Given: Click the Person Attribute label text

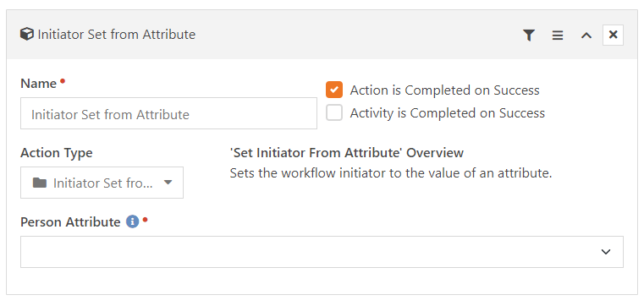Looking at the screenshot, I should coord(70,222).
